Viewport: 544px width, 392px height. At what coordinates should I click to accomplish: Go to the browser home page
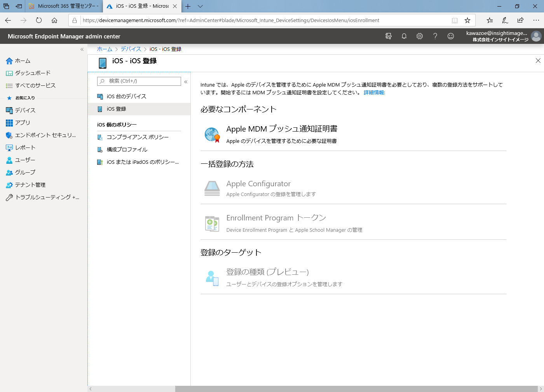pos(54,20)
